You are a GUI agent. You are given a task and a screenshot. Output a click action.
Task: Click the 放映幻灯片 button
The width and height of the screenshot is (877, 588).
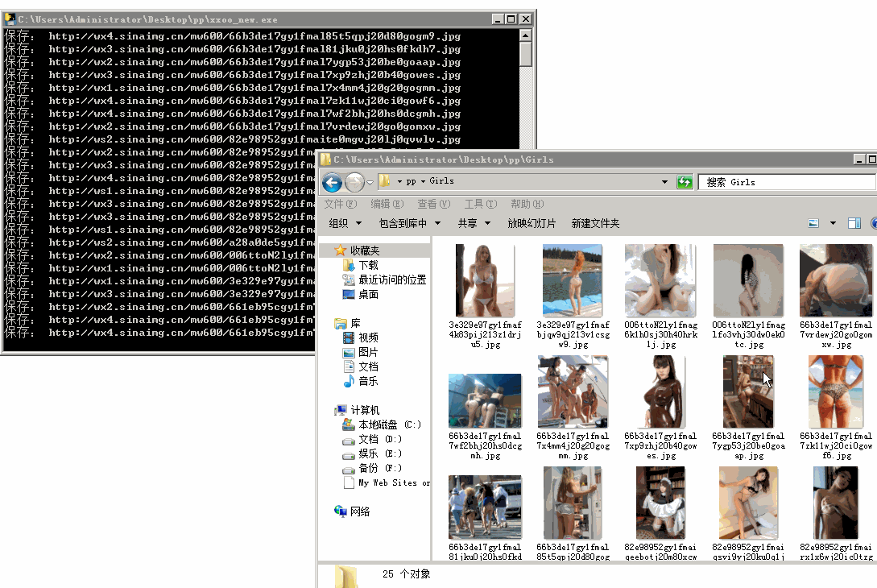coord(532,223)
